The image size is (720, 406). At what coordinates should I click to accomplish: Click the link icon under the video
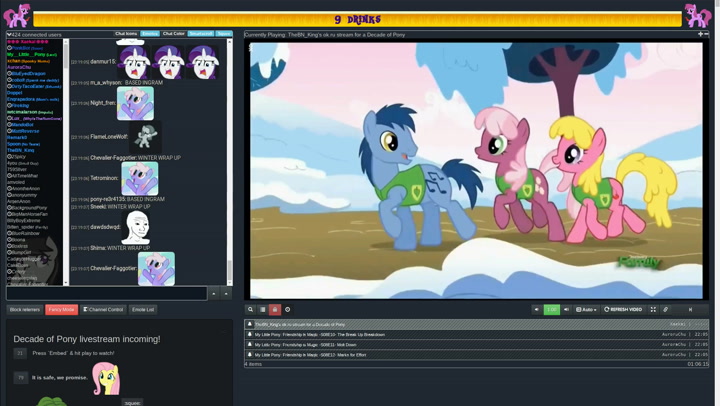(x=666, y=310)
